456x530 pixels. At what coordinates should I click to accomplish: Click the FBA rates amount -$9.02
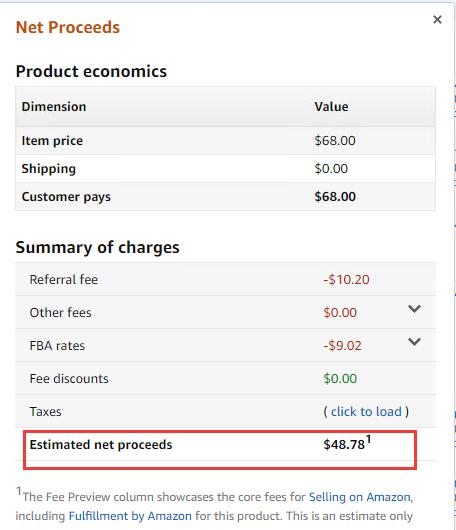pyautogui.click(x=342, y=345)
